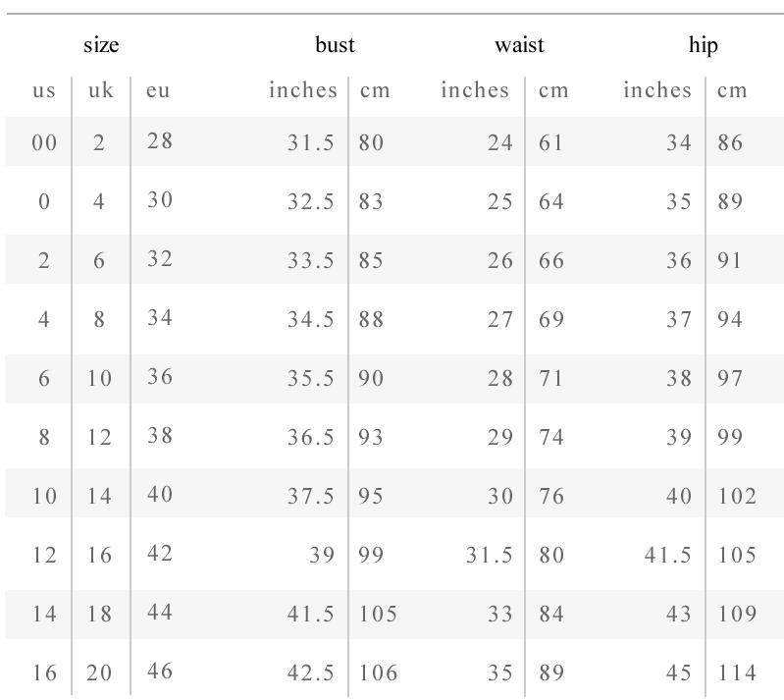Click the 'size' column group header
This screenshot has width=784, height=700.
(x=101, y=45)
